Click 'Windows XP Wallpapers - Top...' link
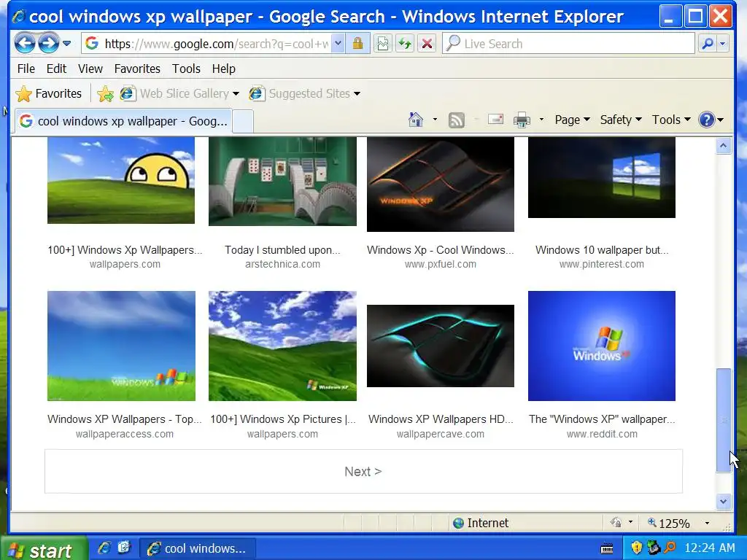The width and height of the screenshot is (747, 560). click(124, 419)
